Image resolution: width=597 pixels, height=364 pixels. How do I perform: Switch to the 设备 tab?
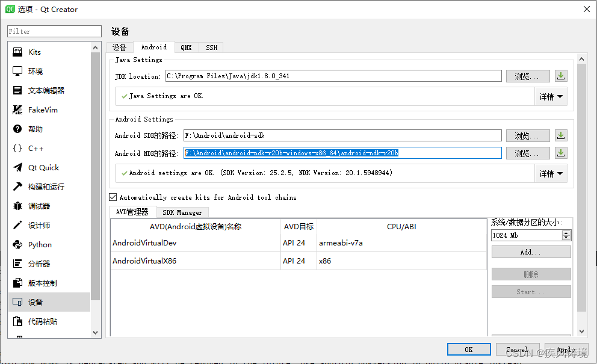click(120, 47)
